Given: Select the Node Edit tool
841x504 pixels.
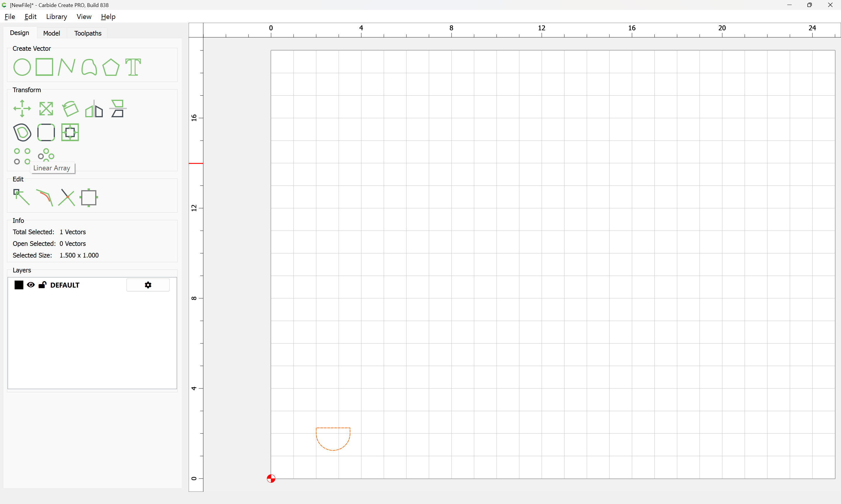Looking at the screenshot, I should point(21,197).
